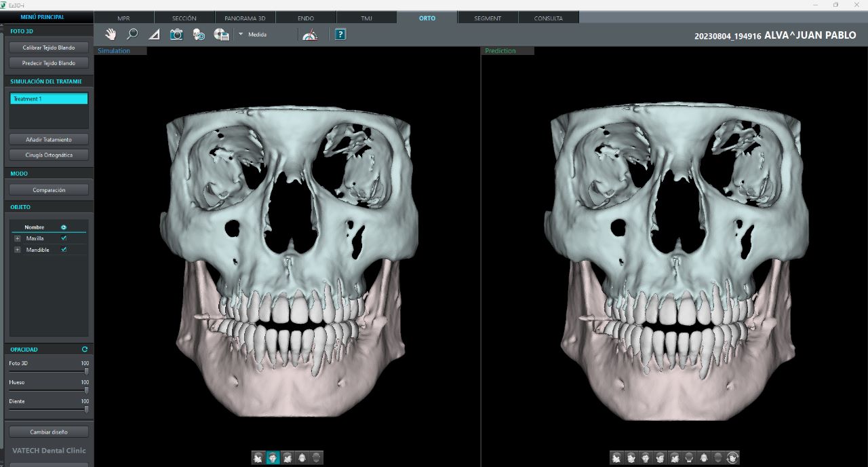Click the skull with target icon
The image size is (868, 467).
(199, 34)
